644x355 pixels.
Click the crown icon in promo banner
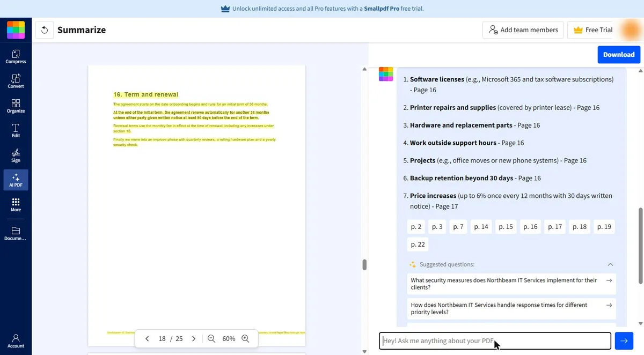pos(225,9)
